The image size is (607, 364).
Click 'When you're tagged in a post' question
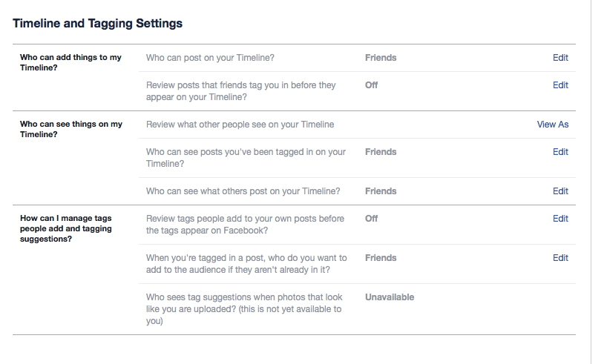[x=246, y=264]
